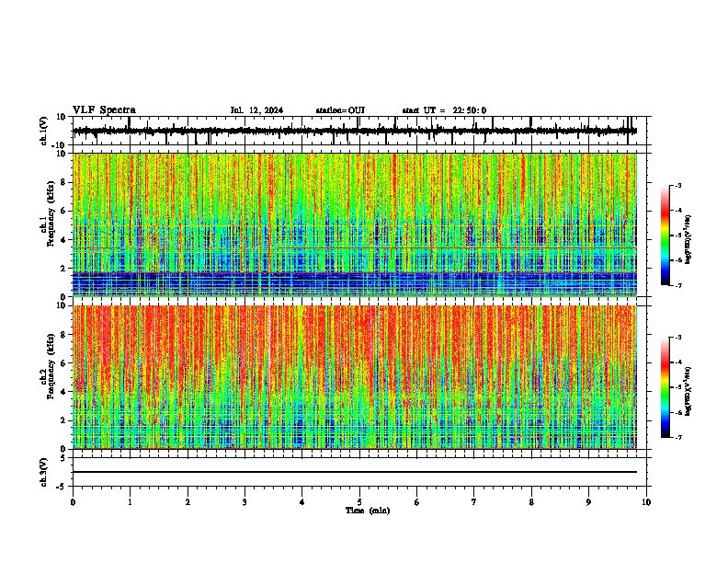Click the "-7" label on ch.2 colorbar

click(x=678, y=437)
